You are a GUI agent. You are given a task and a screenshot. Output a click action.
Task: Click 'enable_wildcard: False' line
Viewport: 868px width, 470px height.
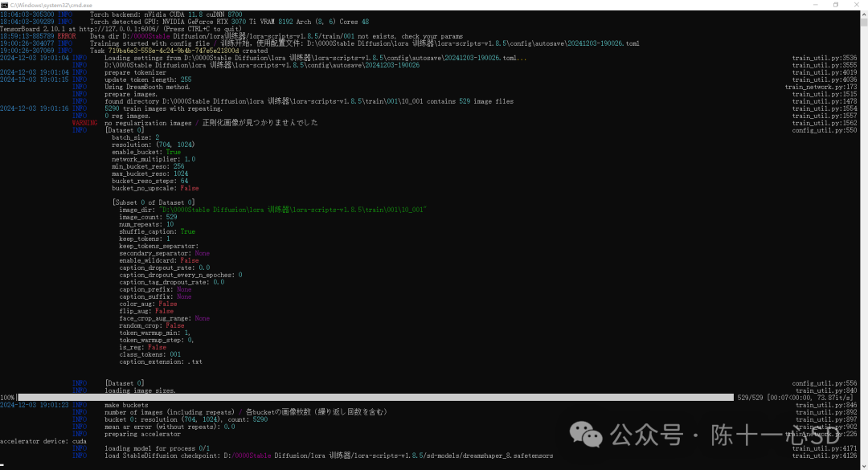pyautogui.click(x=159, y=260)
